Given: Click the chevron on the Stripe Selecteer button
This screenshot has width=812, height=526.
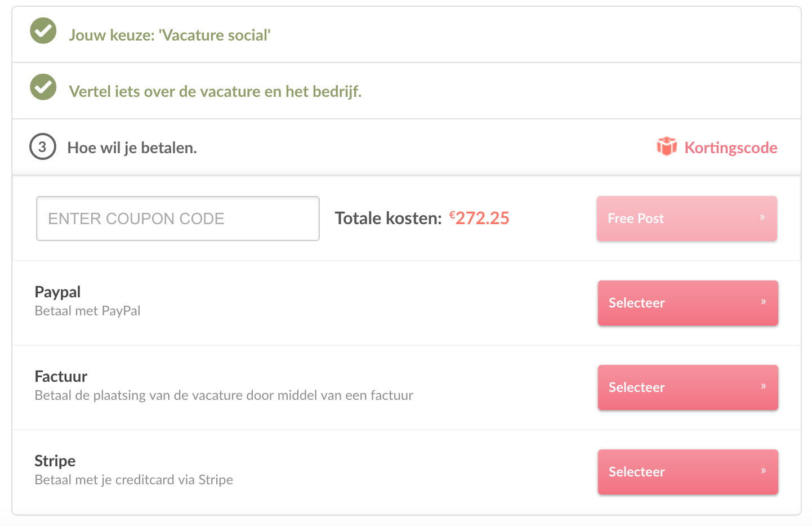Looking at the screenshot, I should pos(764,471).
